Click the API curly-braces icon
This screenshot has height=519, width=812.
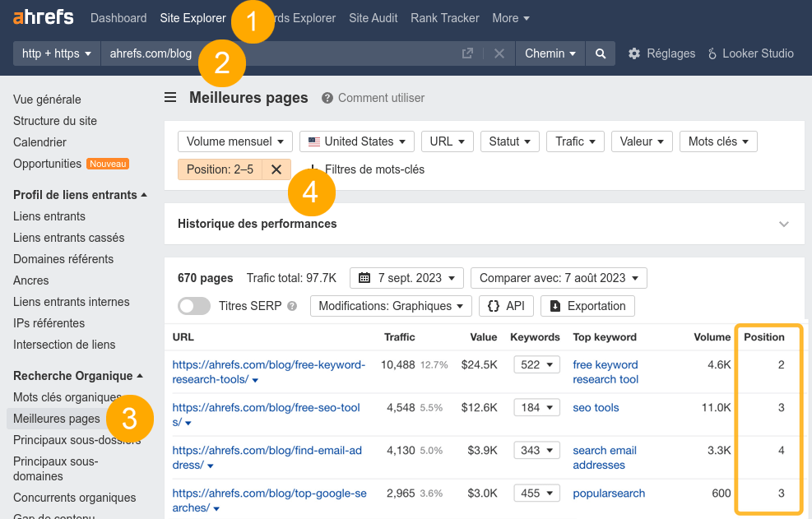[494, 305]
